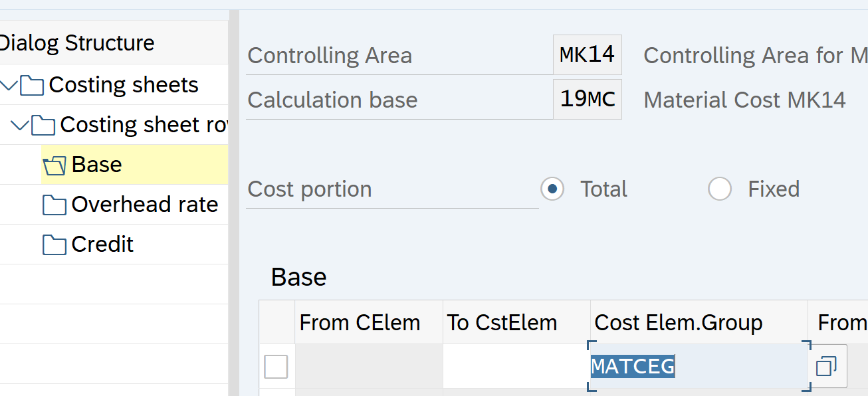Click the Cost Elem.Group column header

tap(679, 323)
